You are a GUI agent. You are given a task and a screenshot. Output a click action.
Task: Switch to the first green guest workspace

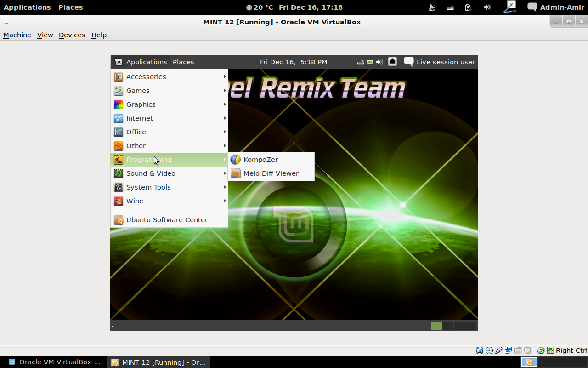pos(436,326)
